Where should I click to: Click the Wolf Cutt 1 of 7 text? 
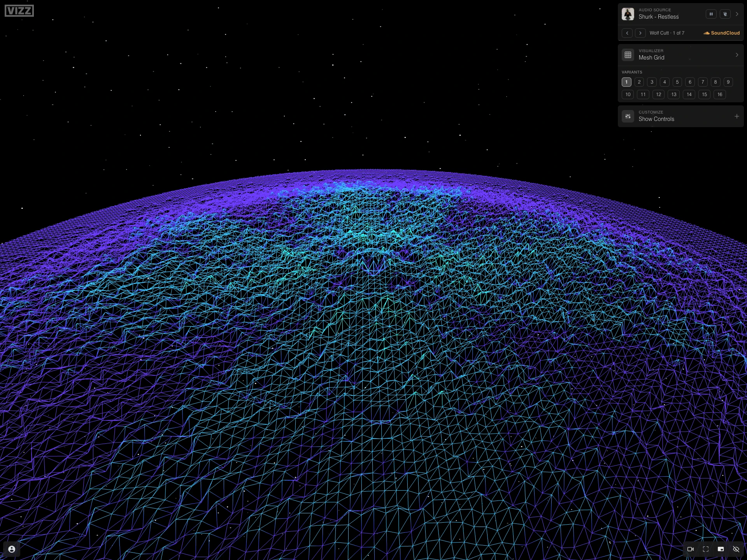tap(667, 33)
